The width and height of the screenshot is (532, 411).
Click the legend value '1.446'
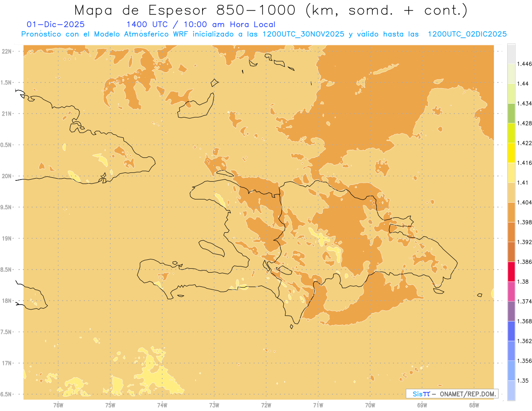[x=524, y=64]
